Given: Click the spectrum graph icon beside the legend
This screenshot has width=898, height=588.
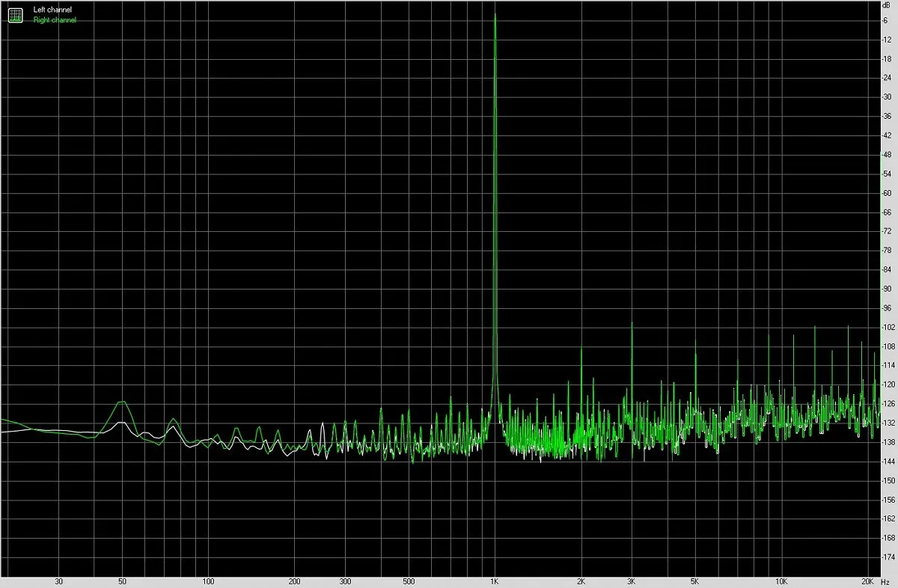Looking at the screenshot, I should click(16, 15).
